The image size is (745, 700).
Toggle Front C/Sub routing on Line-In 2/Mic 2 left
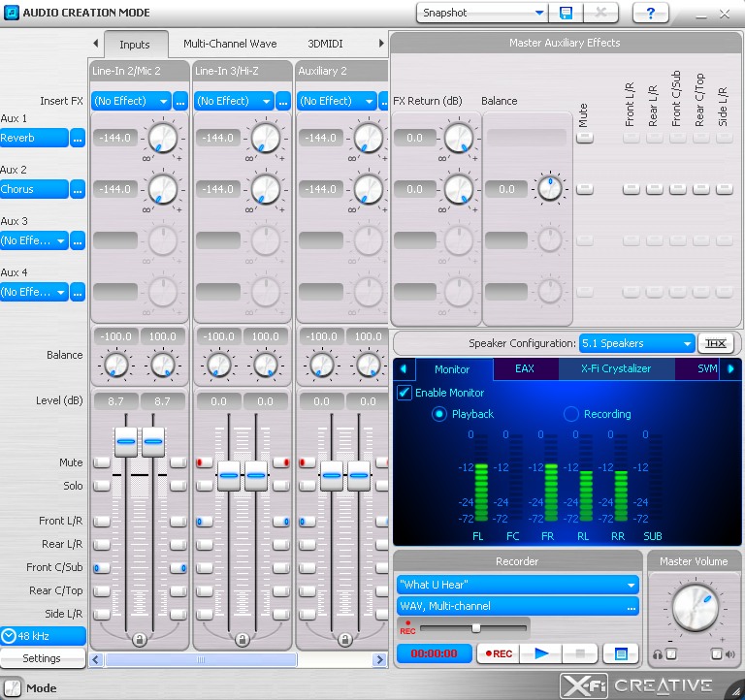coord(102,568)
